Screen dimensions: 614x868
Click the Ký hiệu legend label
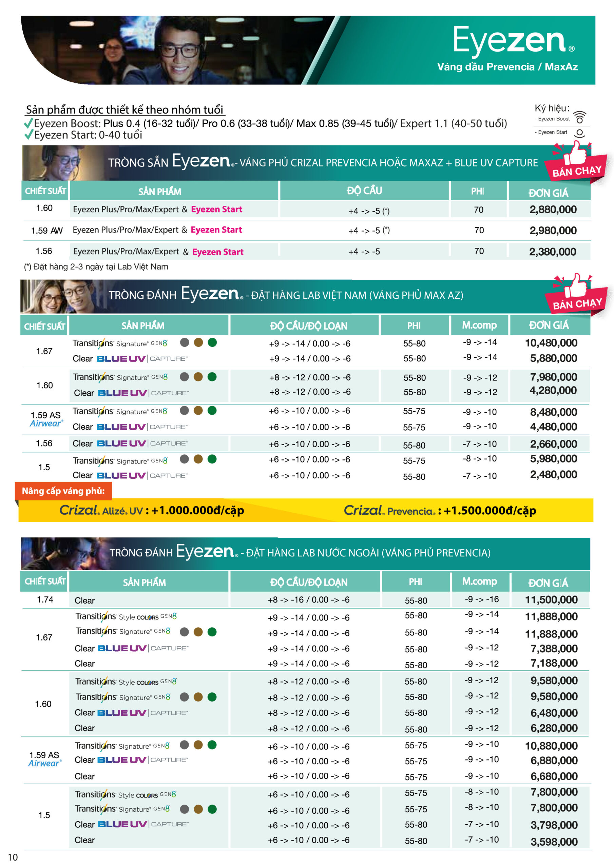[x=552, y=108]
